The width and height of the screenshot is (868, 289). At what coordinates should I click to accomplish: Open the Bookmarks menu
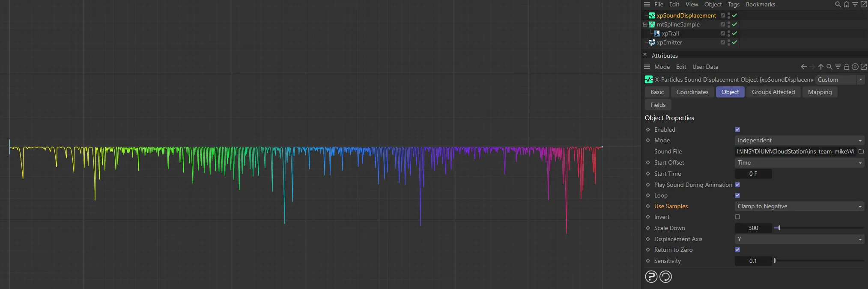(x=761, y=4)
